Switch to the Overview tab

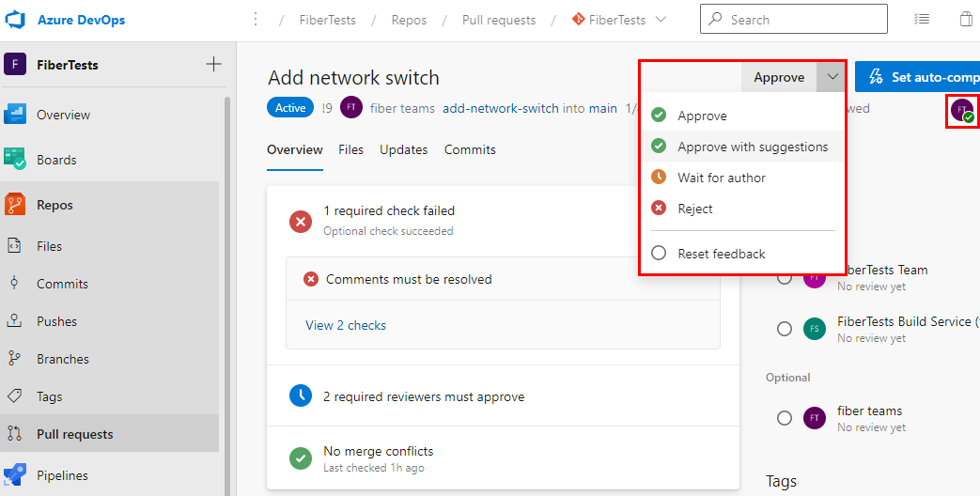point(295,149)
